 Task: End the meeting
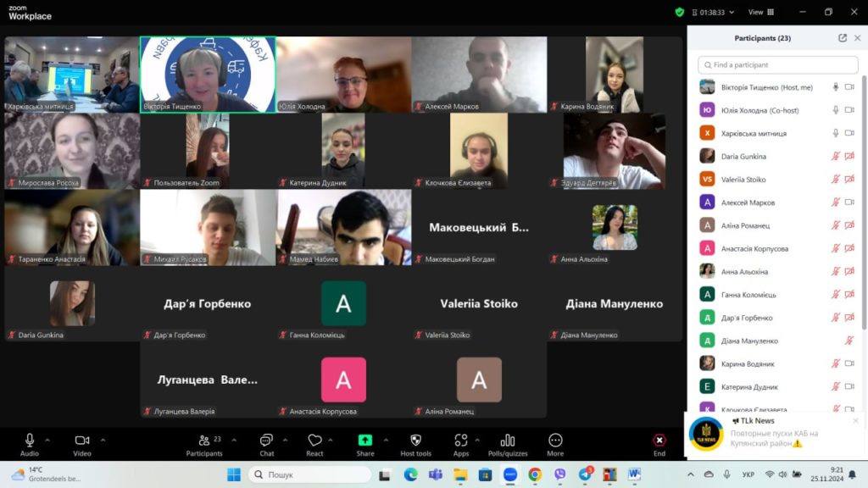[x=659, y=444]
